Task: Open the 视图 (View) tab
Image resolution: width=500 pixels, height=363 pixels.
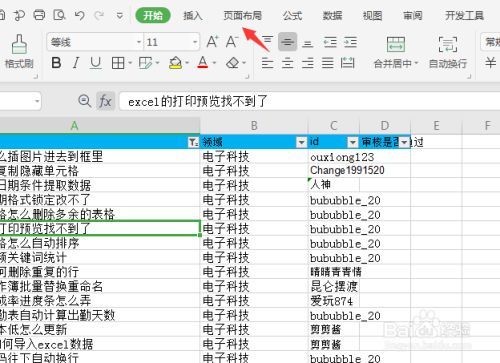Action: click(x=372, y=15)
